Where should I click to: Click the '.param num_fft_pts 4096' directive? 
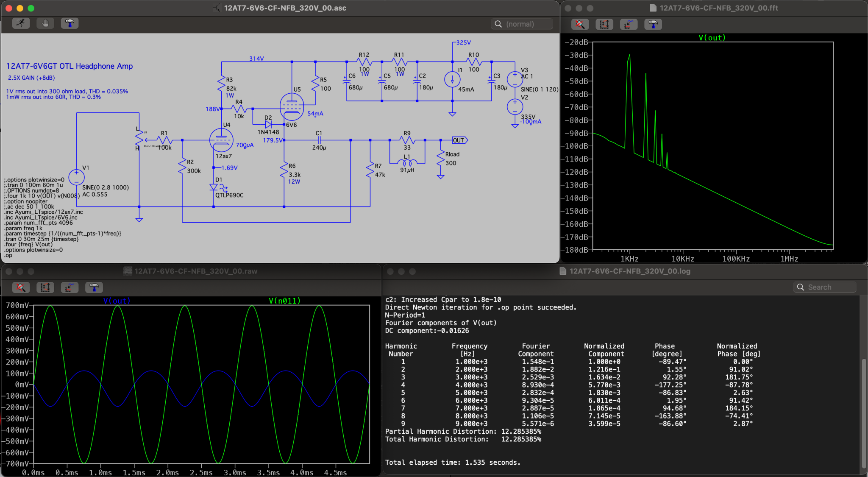(x=39, y=223)
